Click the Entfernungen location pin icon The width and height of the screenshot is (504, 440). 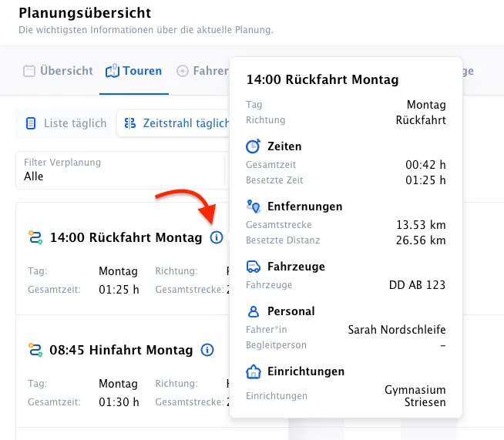(253, 207)
